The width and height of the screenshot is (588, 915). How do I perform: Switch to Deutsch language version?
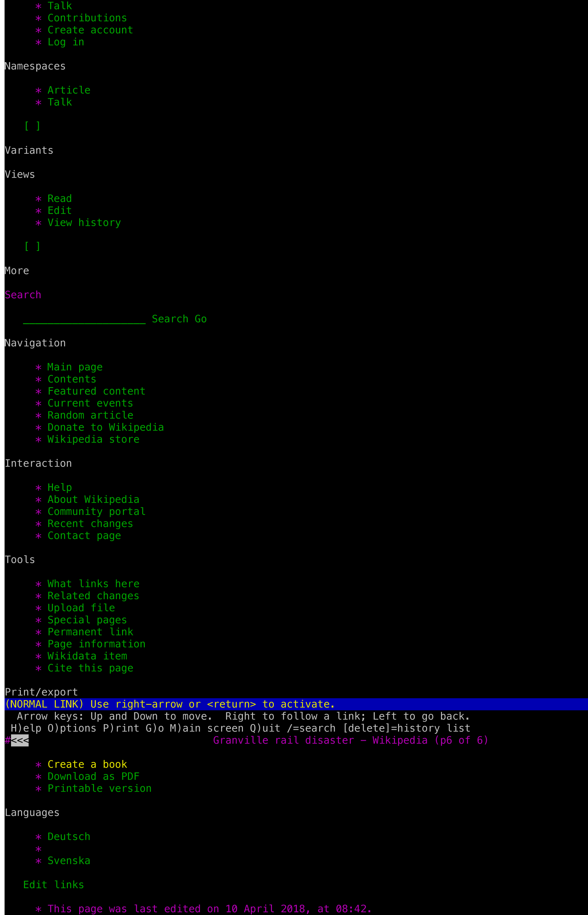pos(69,836)
